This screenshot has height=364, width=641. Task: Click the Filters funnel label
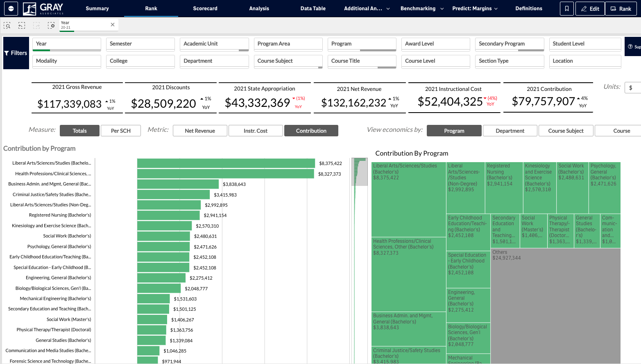[x=16, y=53]
